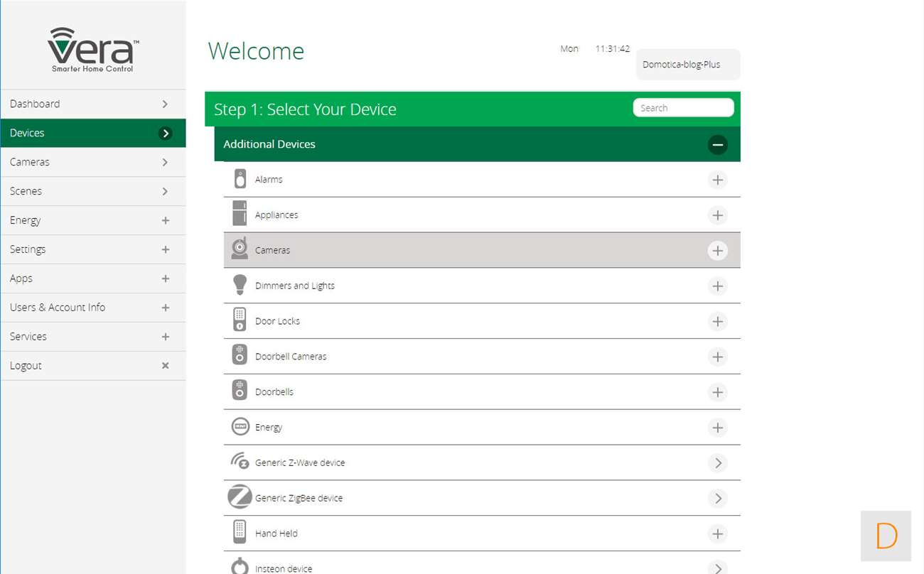Click the Generic Z-Wave device icon
This screenshot has width=924, height=574.
click(240, 461)
